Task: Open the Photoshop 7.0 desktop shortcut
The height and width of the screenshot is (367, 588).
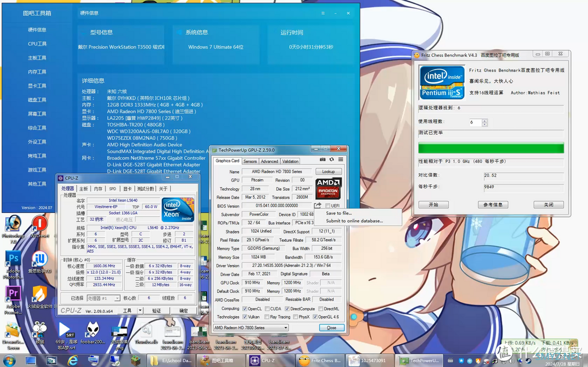Action: [x=13, y=228]
